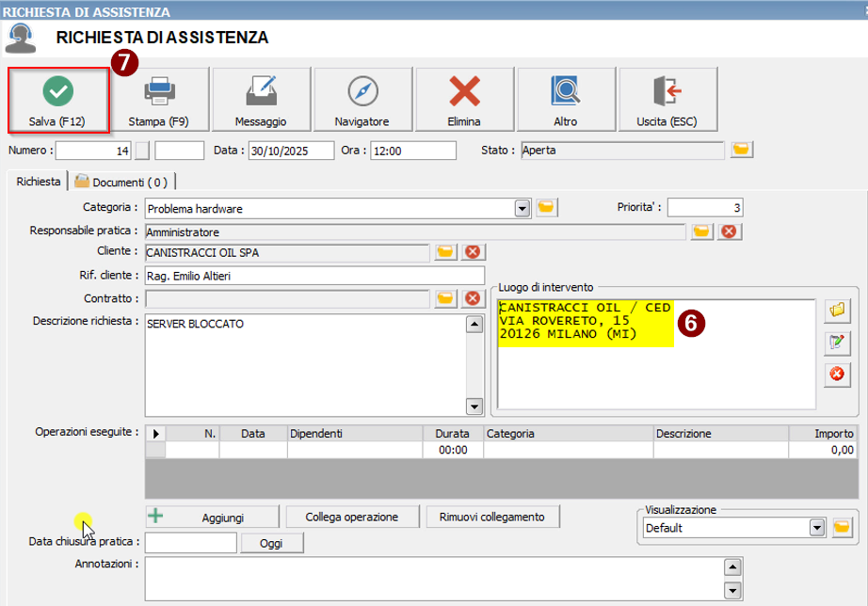The width and height of the screenshot is (868, 606).
Task: Open the Messaggio toolbar button
Action: (261, 100)
